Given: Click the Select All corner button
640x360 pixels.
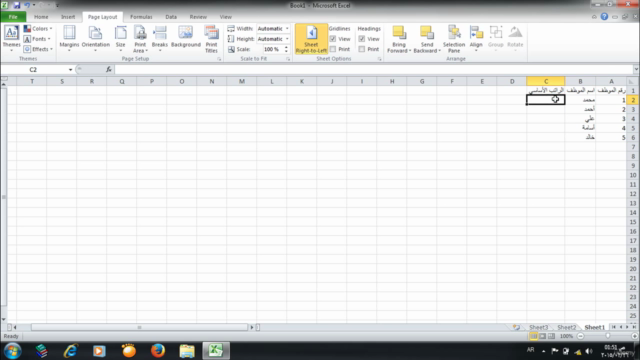Looking at the screenshot, I should tap(632, 81).
